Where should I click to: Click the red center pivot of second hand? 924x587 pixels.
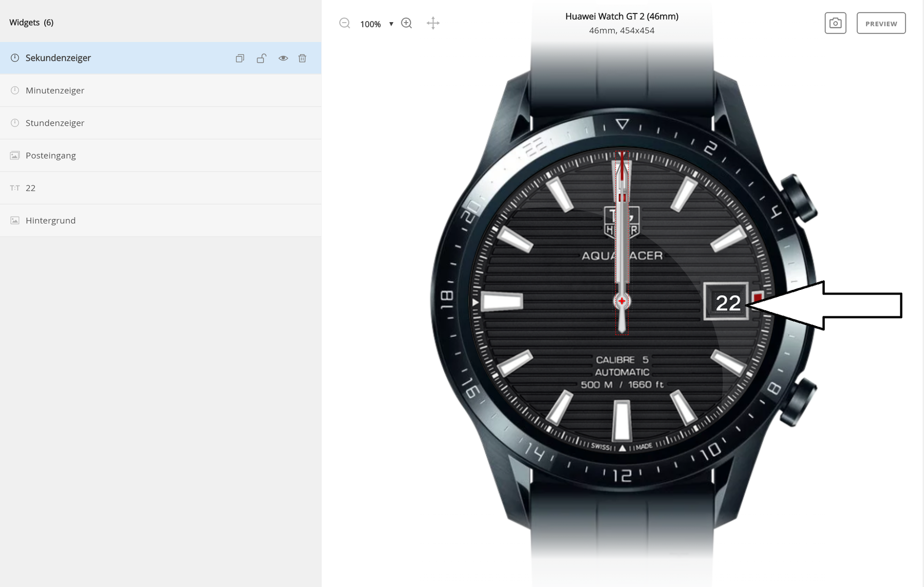click(x=622, y=301)
